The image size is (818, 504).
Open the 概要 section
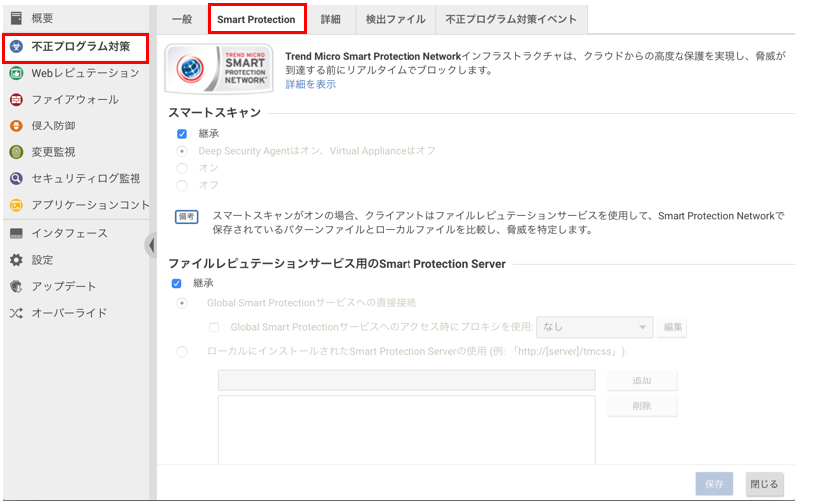coord(42,18)
